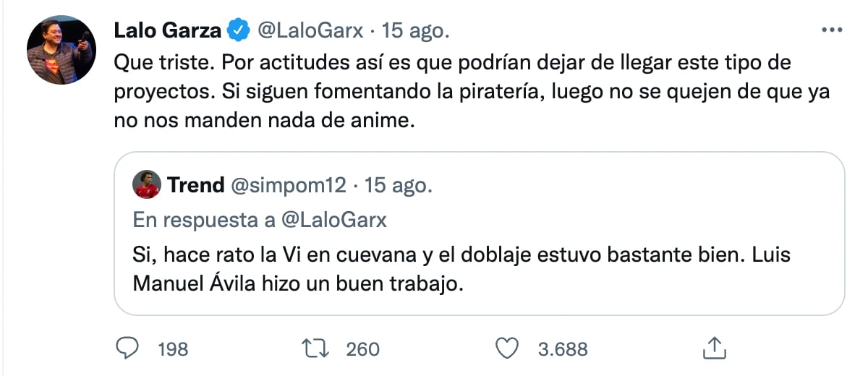Open the quoted tweet about cuevana
Image resolution: width=868 pixels, height=376 pixels.
[477, 268]
